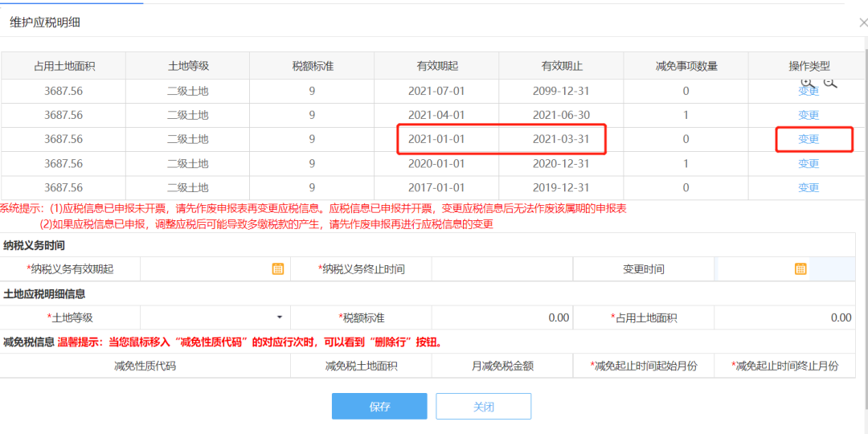Viewport: 868px width, 434px height.
Task: Click the 占用土地面积 input showing 0.00
Action: [x=784, y=317]
